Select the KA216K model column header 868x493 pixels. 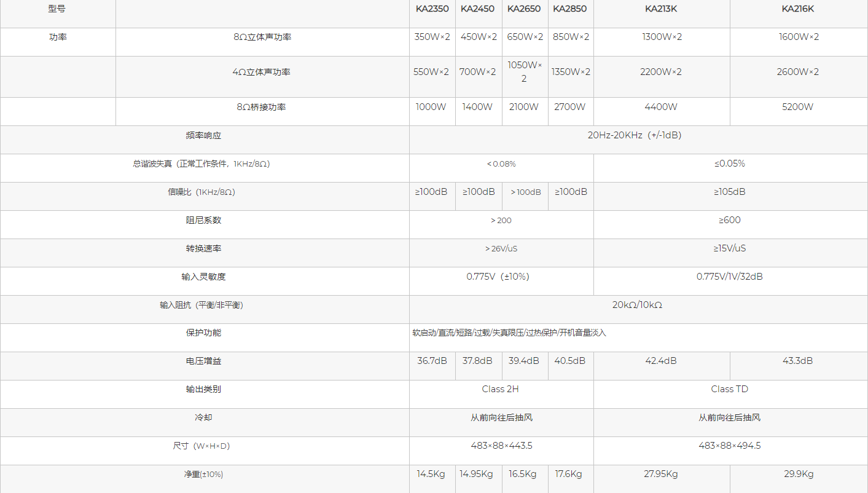798,9
